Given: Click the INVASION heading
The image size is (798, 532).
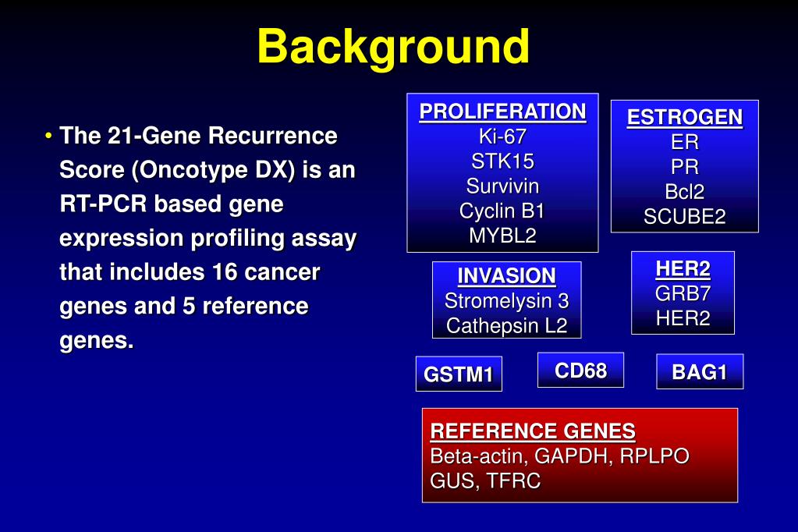Looking at the screenshot, I should 507,276.
